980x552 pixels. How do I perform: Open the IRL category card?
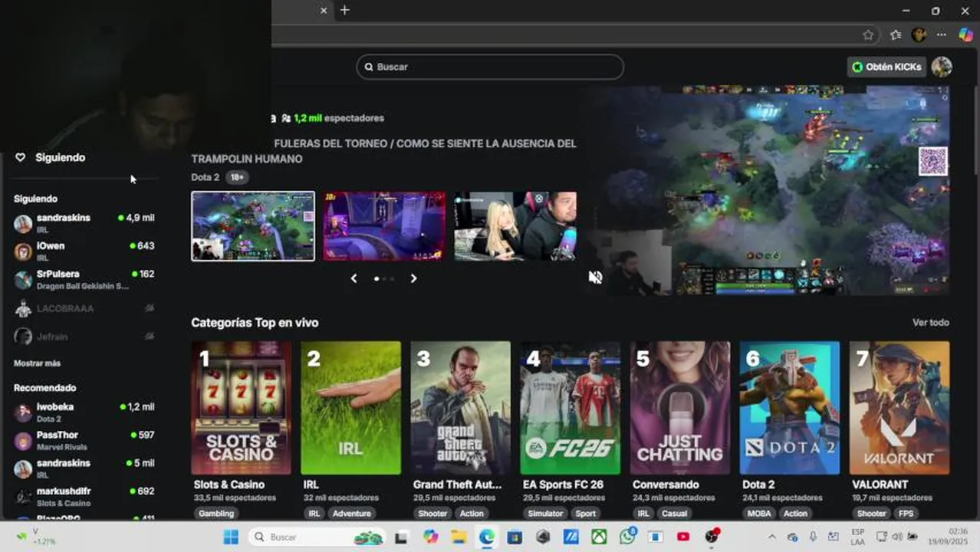[x=350, y=408]
